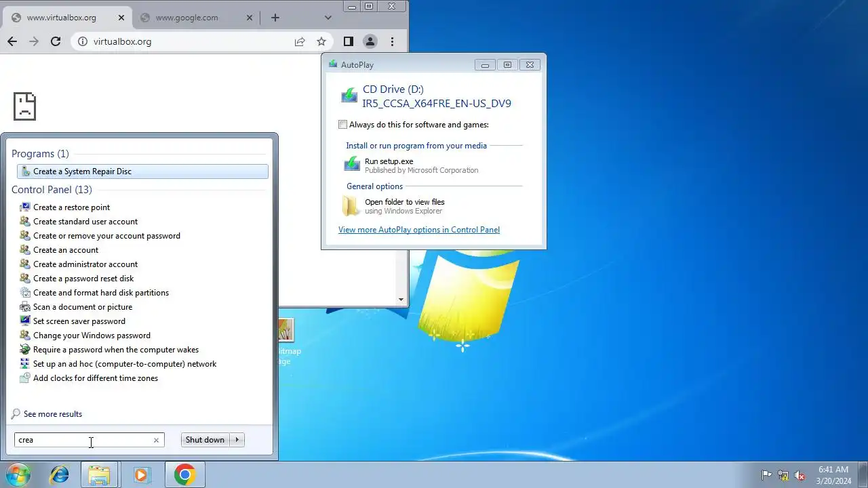Close the www.google.com tab

pyautogui.click(x=249, y=18)
